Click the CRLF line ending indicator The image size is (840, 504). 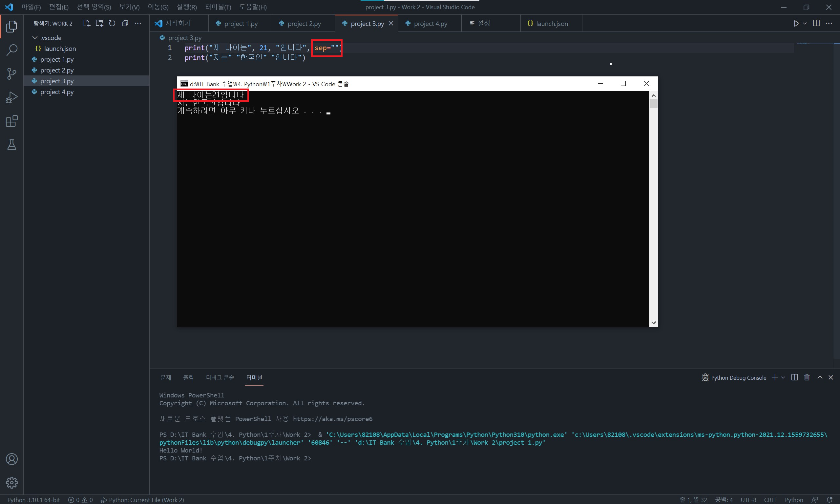770,500
